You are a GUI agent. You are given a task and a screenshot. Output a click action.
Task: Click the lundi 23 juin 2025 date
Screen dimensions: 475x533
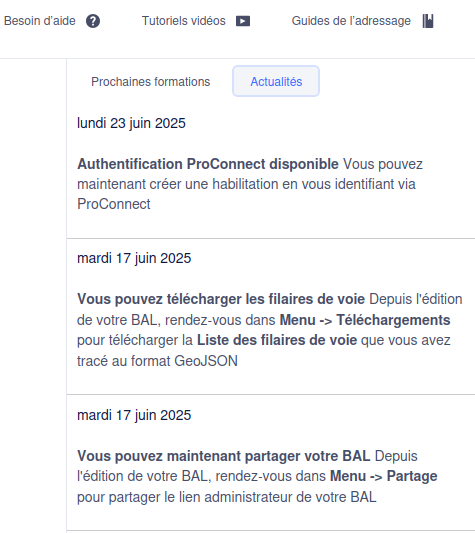pyautogui.click(x=131, y=123)
